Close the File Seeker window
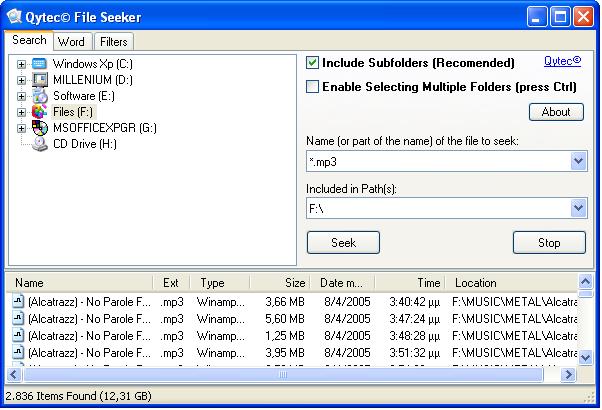602x410 pixels. pos(584,17)
